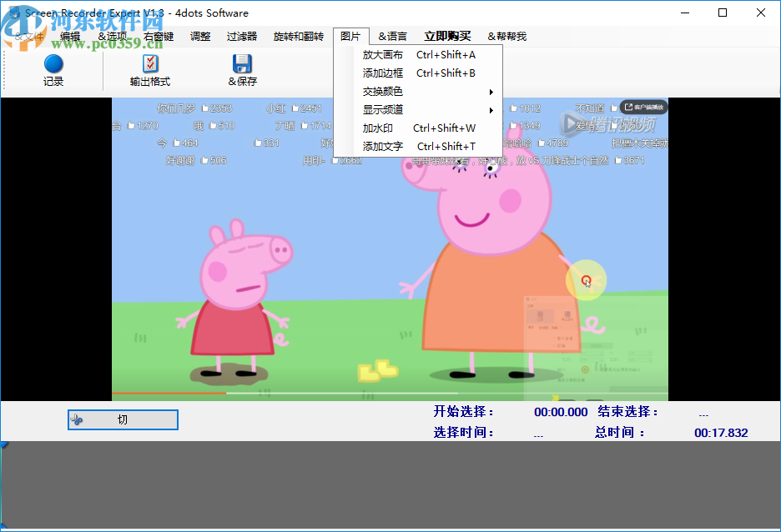Viewport: 781px width, 532px height.
Task: Click the 客户端播放 button on the video
Action: (x=643, y=106)
